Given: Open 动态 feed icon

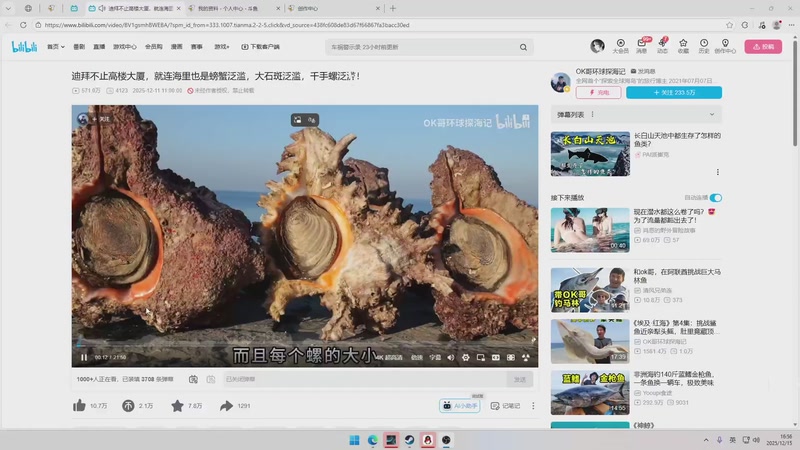Looking at the screenshot, I should [x=662, y=46].
